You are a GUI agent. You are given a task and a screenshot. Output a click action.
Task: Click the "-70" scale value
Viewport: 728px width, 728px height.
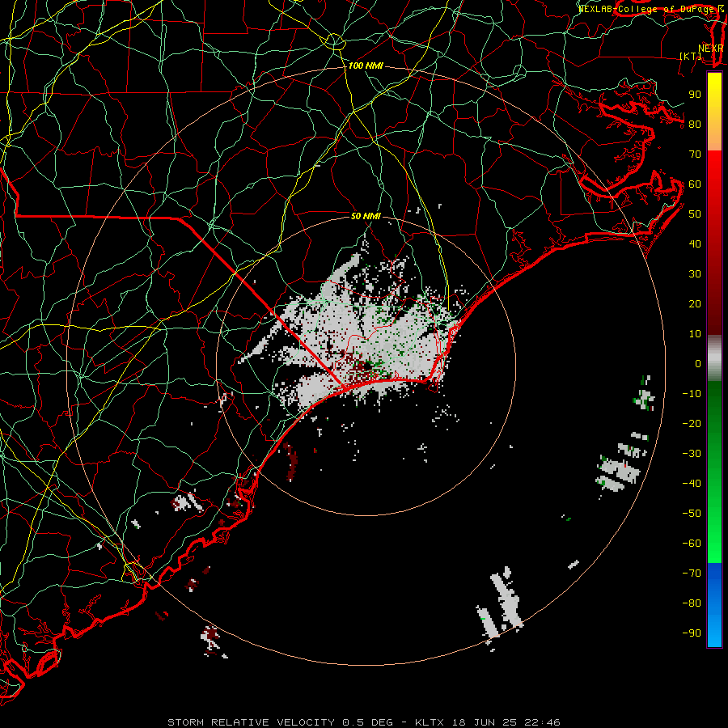pos(692,574)
